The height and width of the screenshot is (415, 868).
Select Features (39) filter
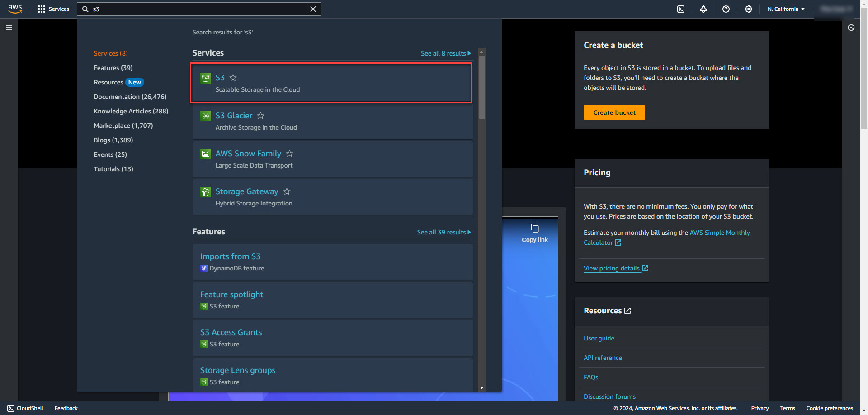[113, 68]
